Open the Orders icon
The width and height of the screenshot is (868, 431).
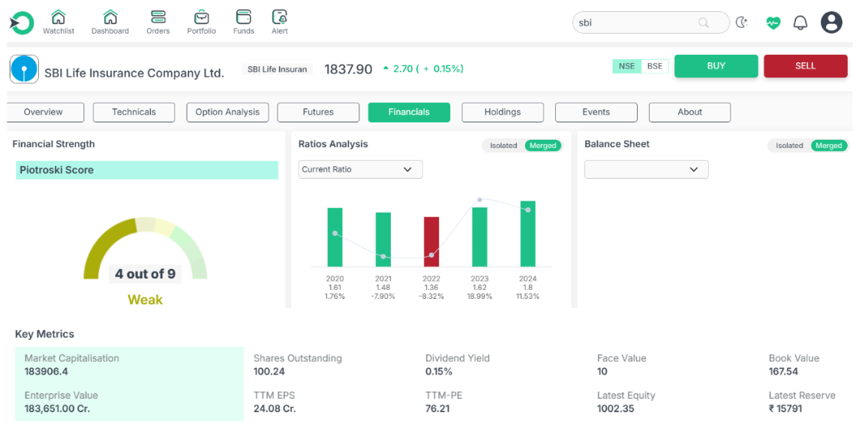158,17
